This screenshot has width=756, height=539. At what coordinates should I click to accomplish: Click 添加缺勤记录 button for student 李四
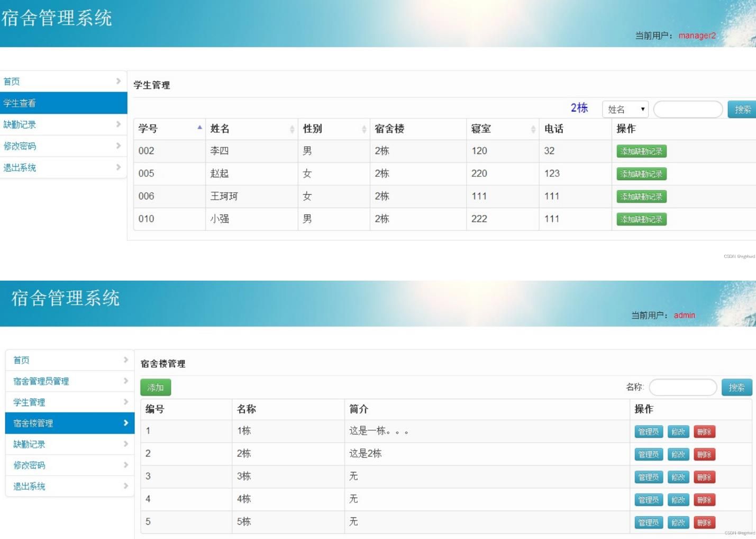click(641, 151)
